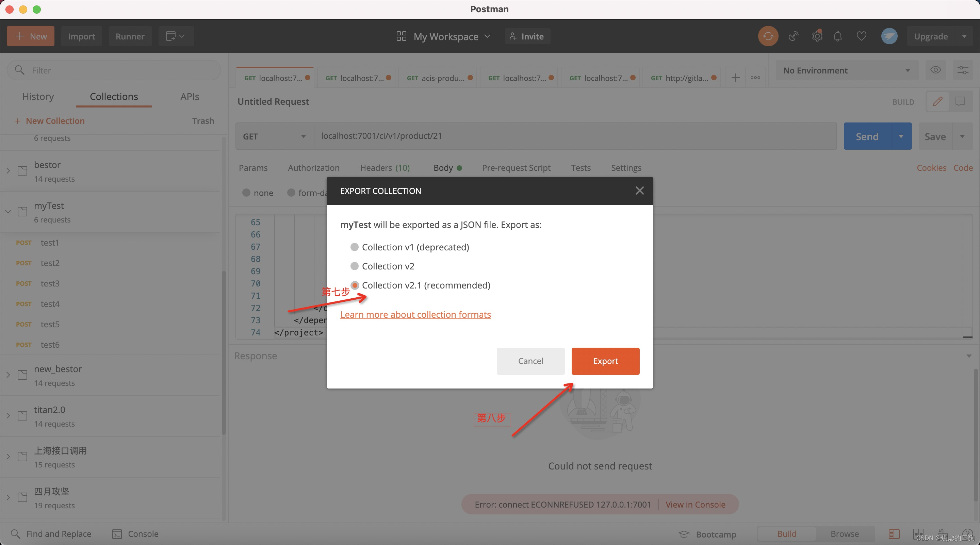Screen dimensions: 980x545
Task: Select Collection v2 radio button
Action: [x=354, y=266]
